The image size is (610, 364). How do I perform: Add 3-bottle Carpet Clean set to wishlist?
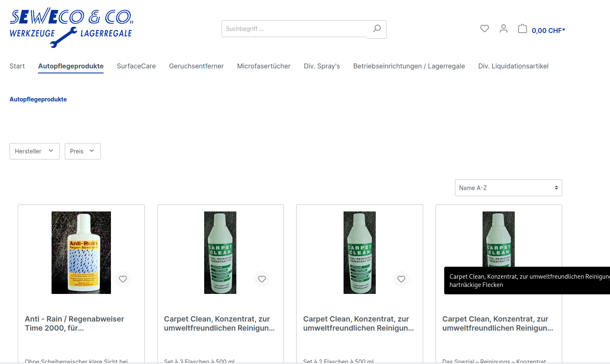(262, 279)
